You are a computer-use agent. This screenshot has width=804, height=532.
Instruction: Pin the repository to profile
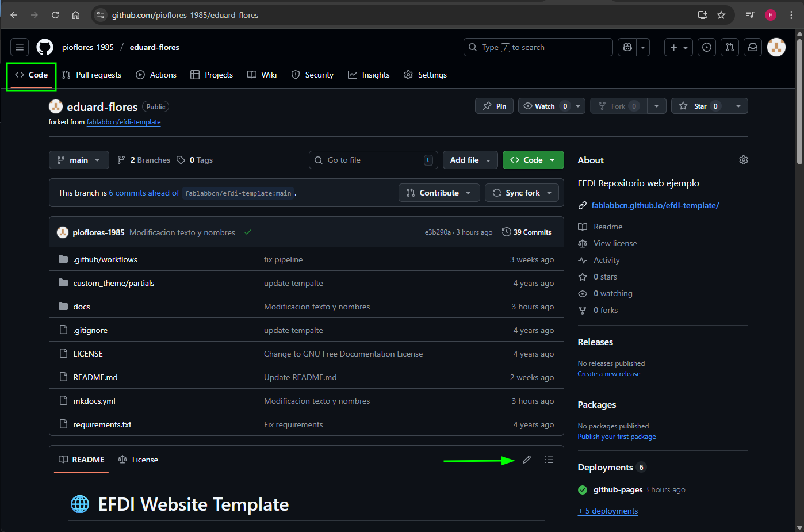point(495,106)
